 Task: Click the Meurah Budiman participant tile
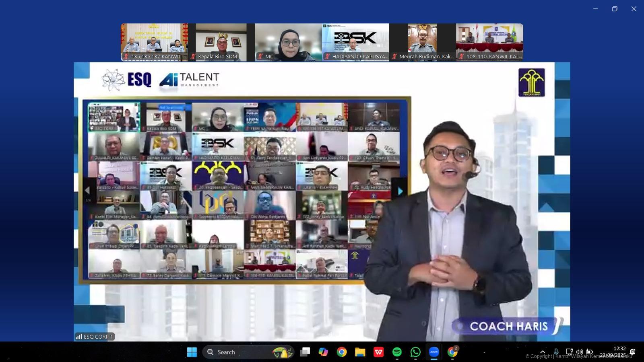[422, 42]
